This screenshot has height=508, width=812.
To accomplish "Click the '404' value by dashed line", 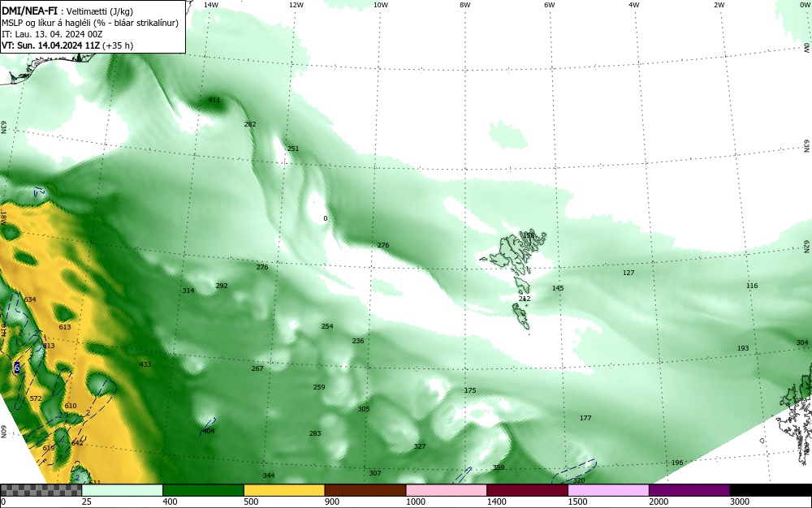I will coord(208,431).
